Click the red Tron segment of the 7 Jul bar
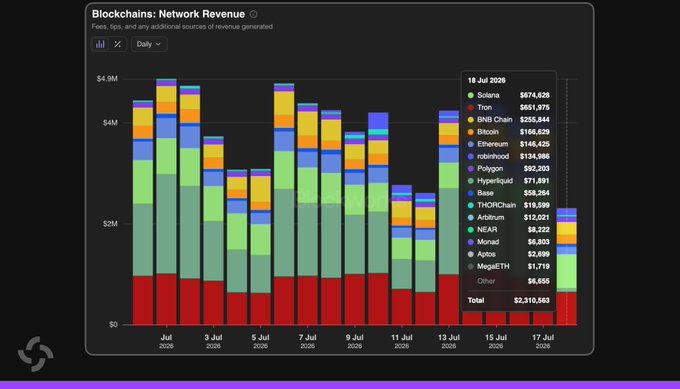 (x=307, y=300)
